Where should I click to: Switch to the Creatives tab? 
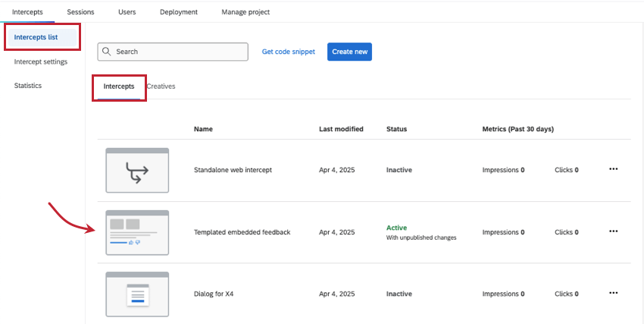(x=161, y=87)
